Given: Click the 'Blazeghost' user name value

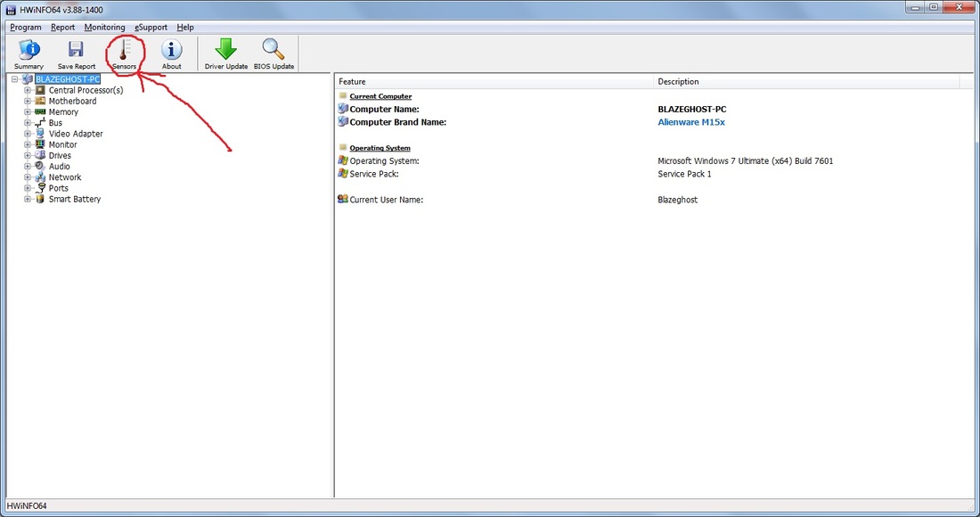Looking at the screenshot, I should tap(677, 200).
